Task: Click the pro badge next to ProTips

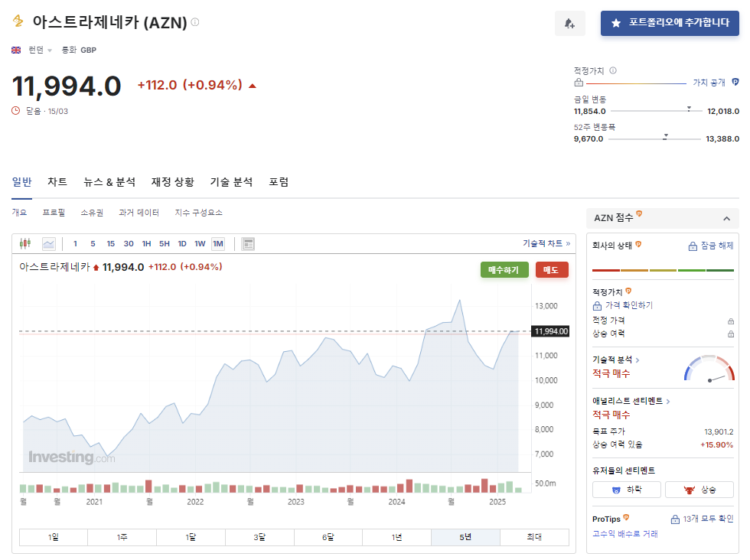Action: pyautogui.click(x=626, y=517)
